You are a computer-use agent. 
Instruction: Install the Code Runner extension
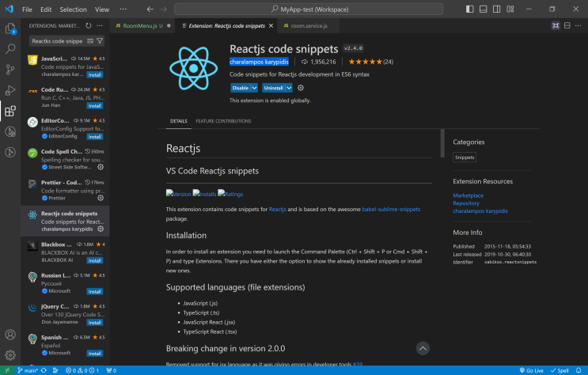(95, 106)
